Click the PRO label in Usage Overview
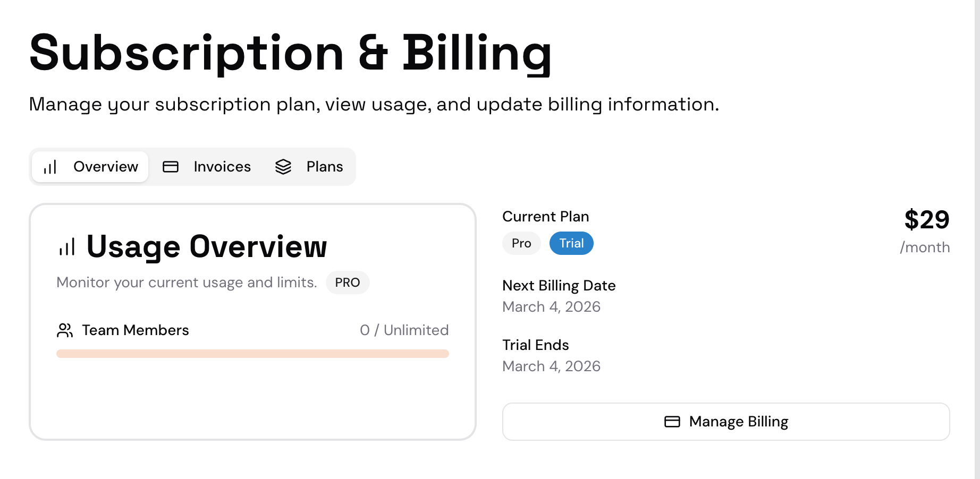980x479 pixels. click(x=348, y=283)
